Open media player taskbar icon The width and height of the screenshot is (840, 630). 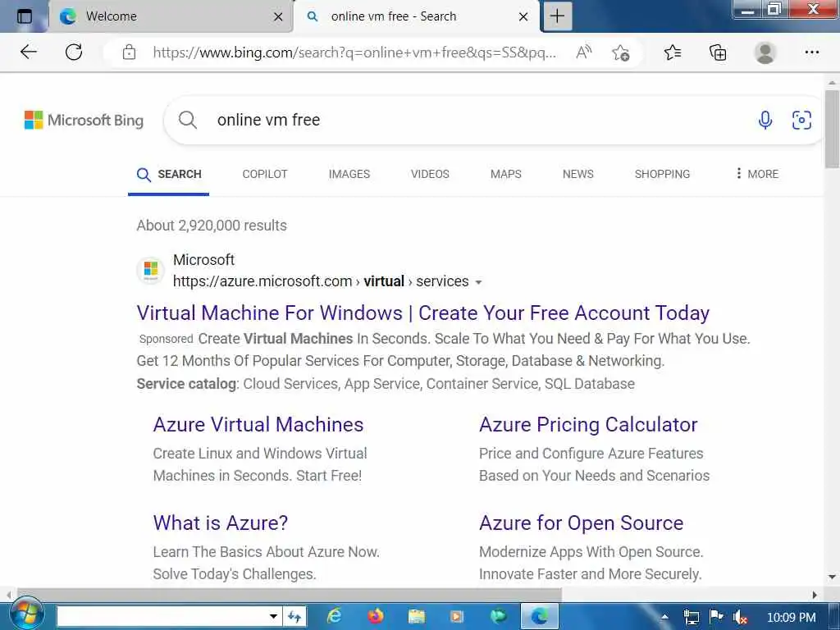[456, 617]
